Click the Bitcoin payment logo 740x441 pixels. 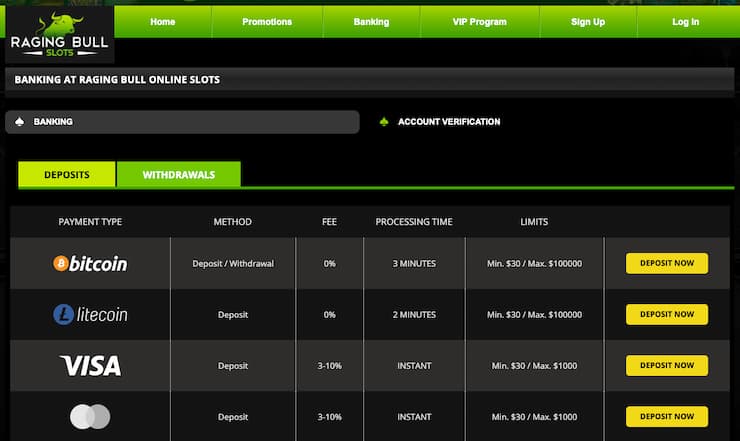[90, 263]
